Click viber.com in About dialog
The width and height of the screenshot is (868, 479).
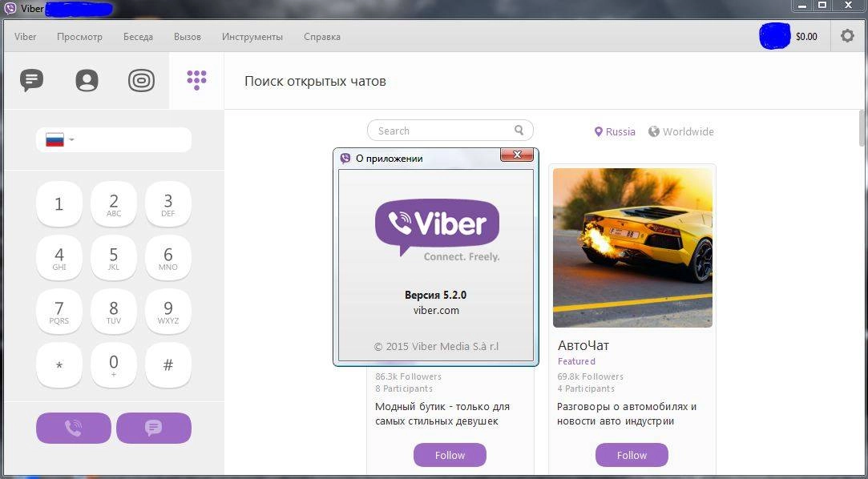[436, 310]
